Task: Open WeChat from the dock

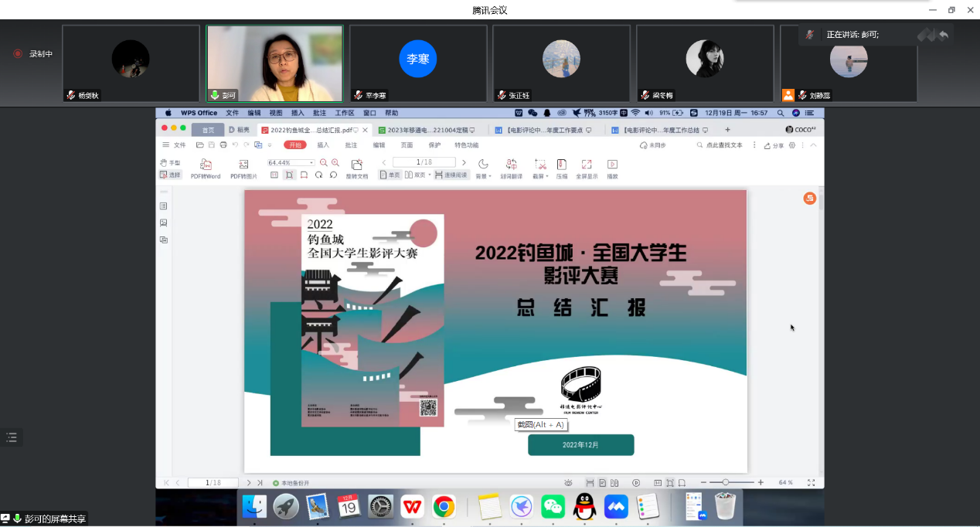Action: 553,506
